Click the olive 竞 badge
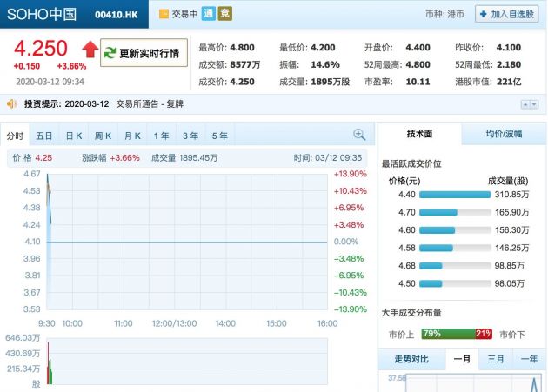 point(224,14)
